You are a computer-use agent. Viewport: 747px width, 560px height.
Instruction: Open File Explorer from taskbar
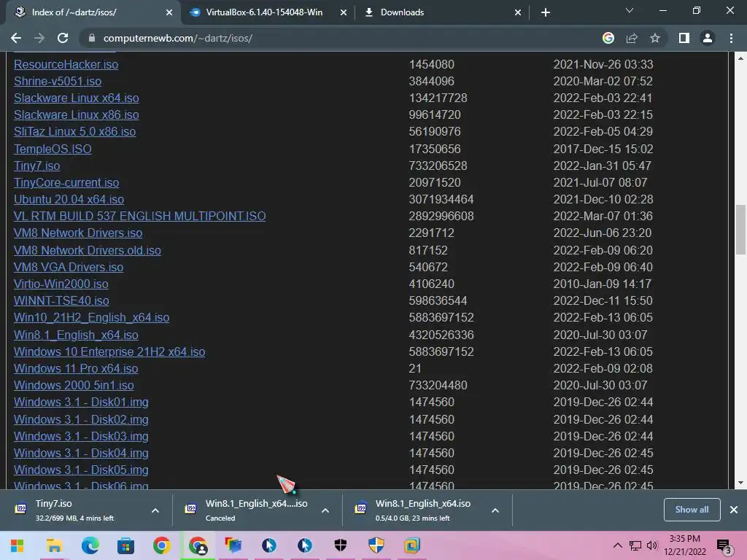(x=54, y=545)
